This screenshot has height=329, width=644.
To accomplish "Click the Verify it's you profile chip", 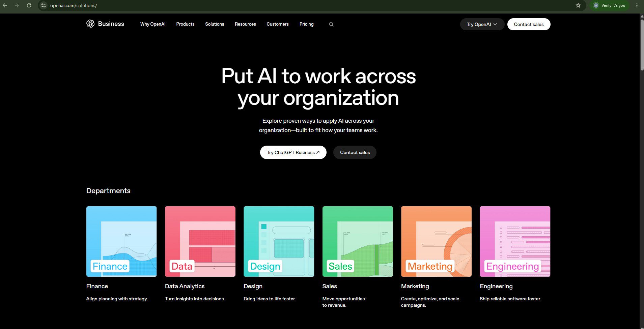I will coord(609,5).
